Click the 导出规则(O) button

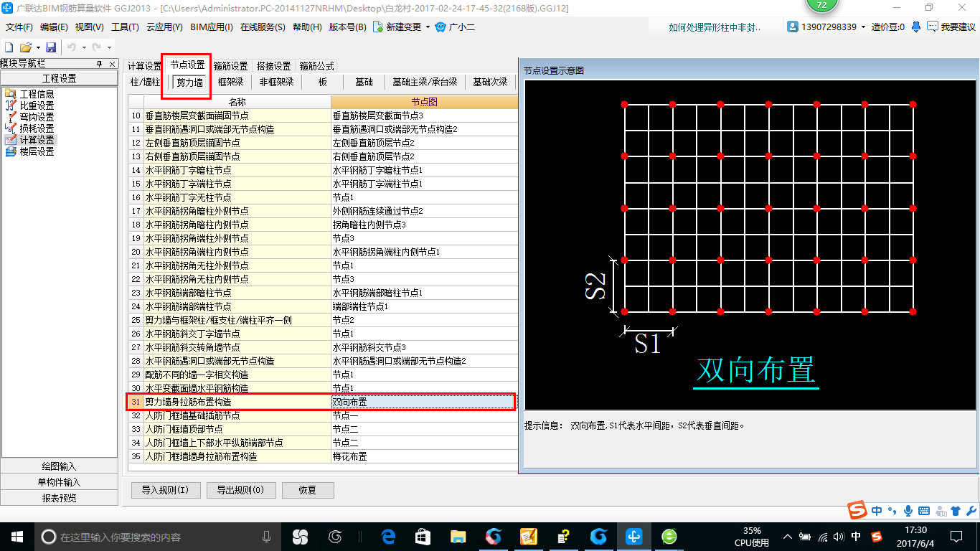coord(240,490)
